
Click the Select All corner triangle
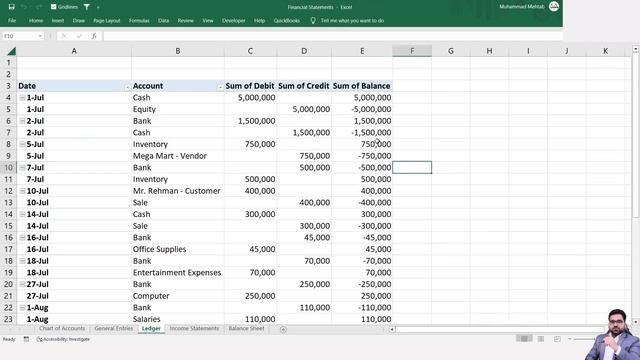pyautogui.click(x=11, y=51)
